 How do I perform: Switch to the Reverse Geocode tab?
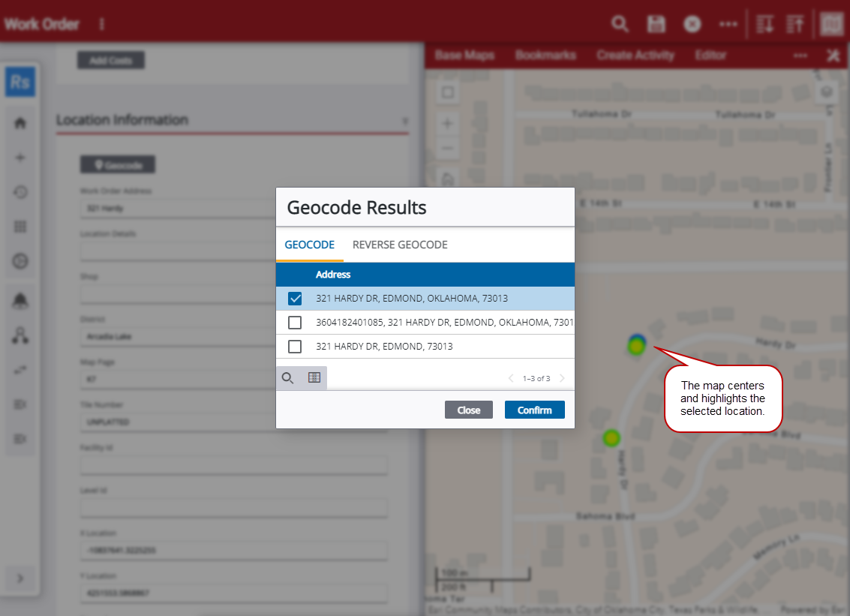click(400, 245)
